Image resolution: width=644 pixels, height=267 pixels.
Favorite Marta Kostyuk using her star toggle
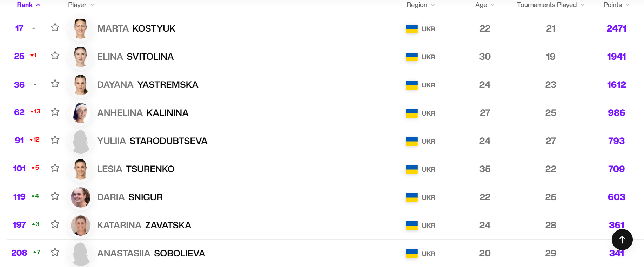point(55,27)
